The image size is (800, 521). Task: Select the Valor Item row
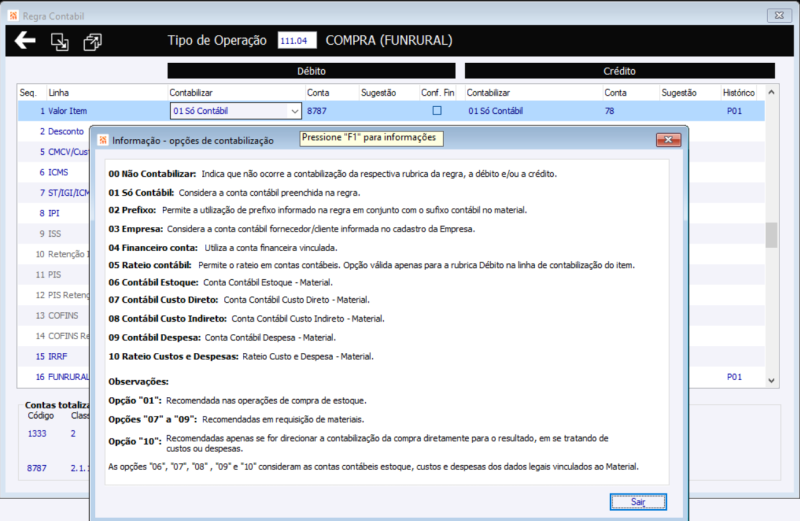tap(391, 111)
